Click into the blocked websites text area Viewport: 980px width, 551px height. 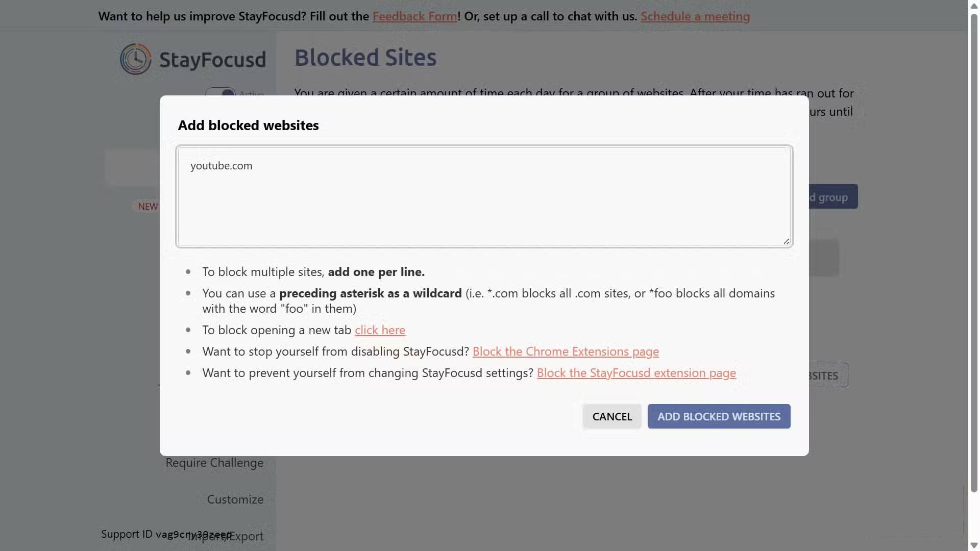pyautogui.click(x=484, y=196)
